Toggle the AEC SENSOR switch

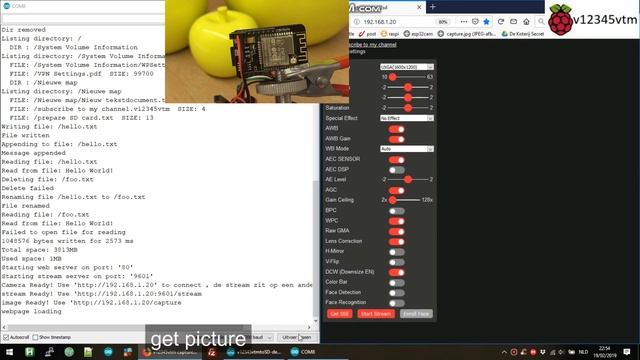(x=396, y=160)
